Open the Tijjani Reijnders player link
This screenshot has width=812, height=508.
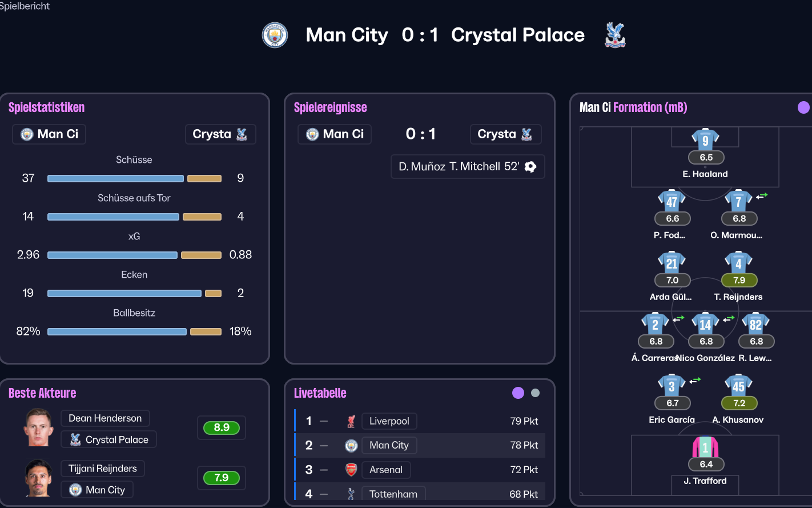coord(103,469)
